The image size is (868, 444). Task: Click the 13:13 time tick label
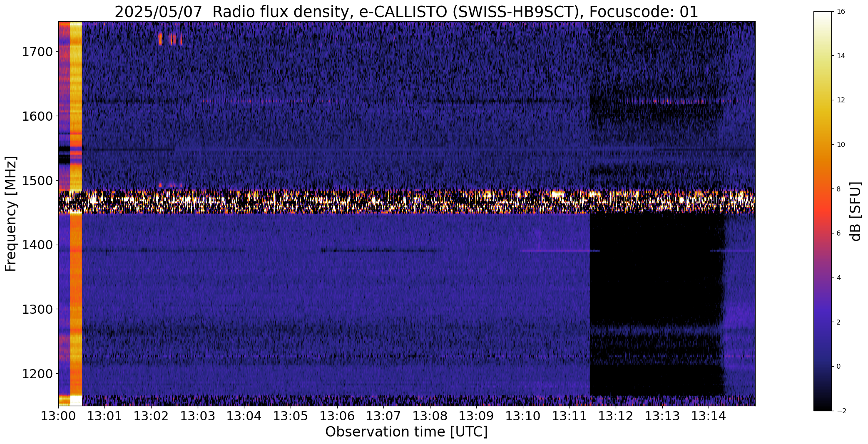[x=662, y=416]
